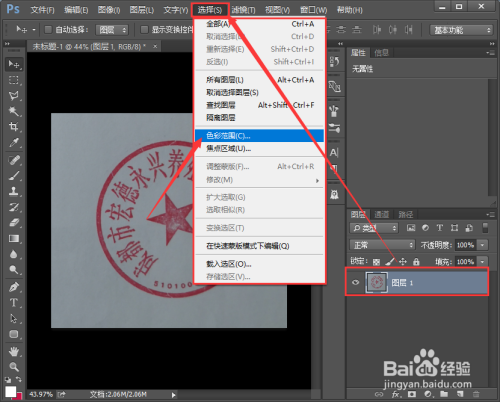Select the Path Selection tool
Image resolution: width=500 pixels, height=402 pixels.
[14, 318]
